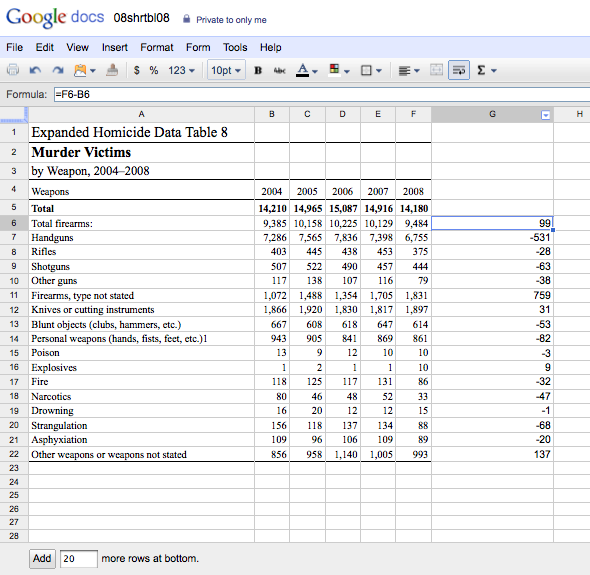Open the Edit menu

[44, 47]
